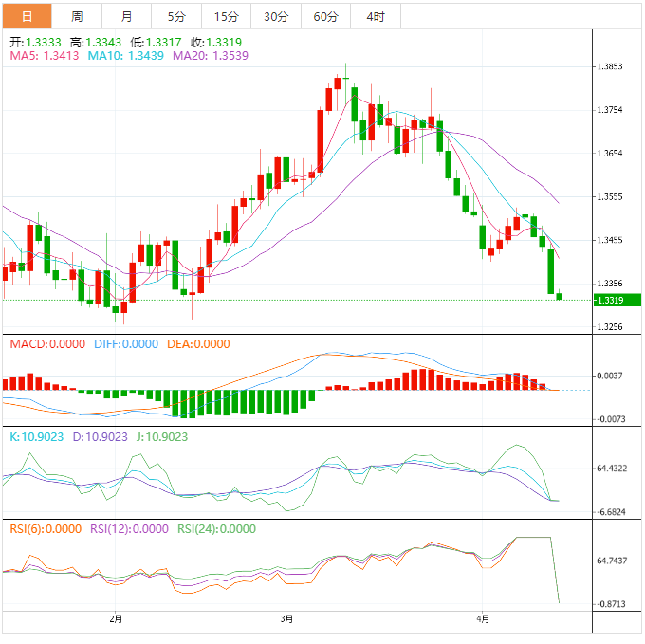Click the 64.4322 KDJ axis label
The height and width of the screenshot is (644, 645).
(x=612, y=469)
